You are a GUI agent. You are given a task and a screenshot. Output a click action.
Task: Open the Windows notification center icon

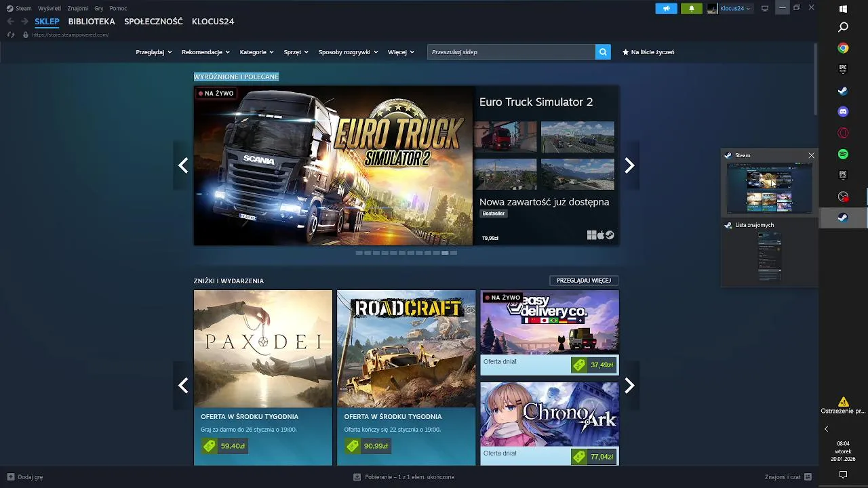tap(843, 474)
